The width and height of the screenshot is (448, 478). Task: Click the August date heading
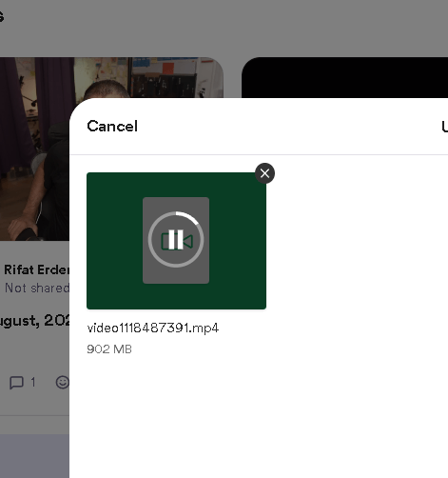[34, 321]
